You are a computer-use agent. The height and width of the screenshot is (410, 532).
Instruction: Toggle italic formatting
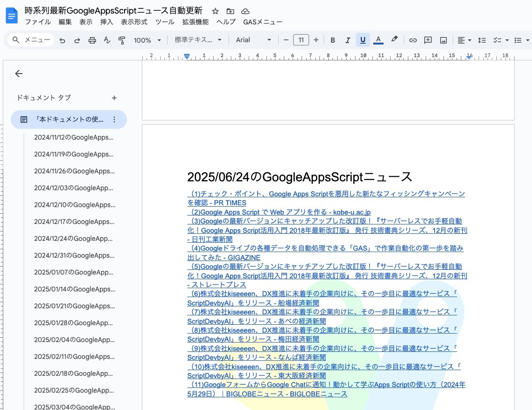[x=348, y=40]
